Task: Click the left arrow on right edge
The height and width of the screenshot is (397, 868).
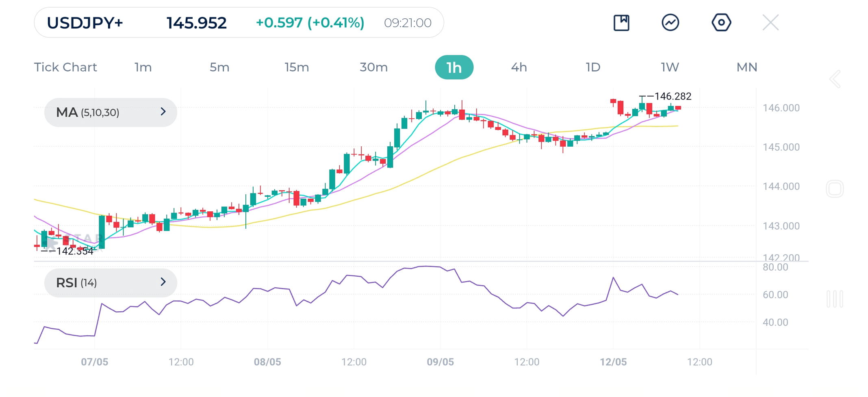Action: [x=835, y=79]
